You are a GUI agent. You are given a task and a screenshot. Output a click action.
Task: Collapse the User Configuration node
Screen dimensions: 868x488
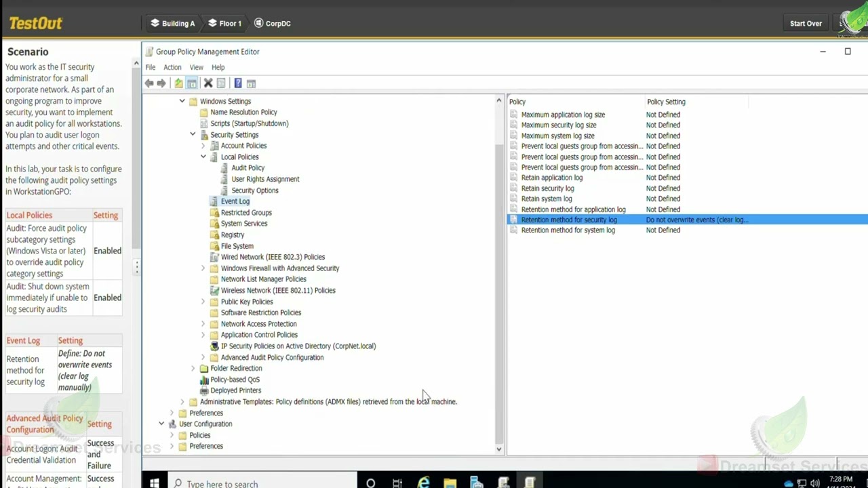161,424
